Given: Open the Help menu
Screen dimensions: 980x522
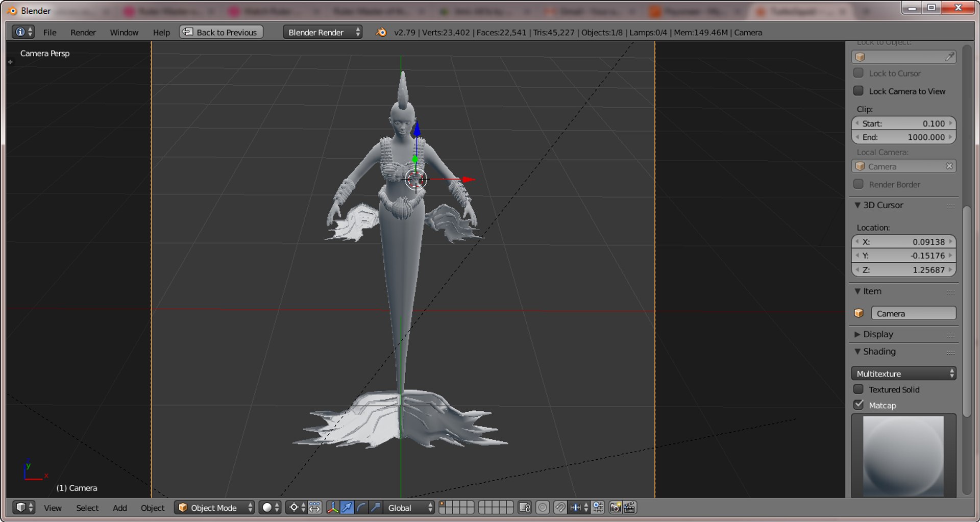Looking at the screenshot, I should click(161, 32).
